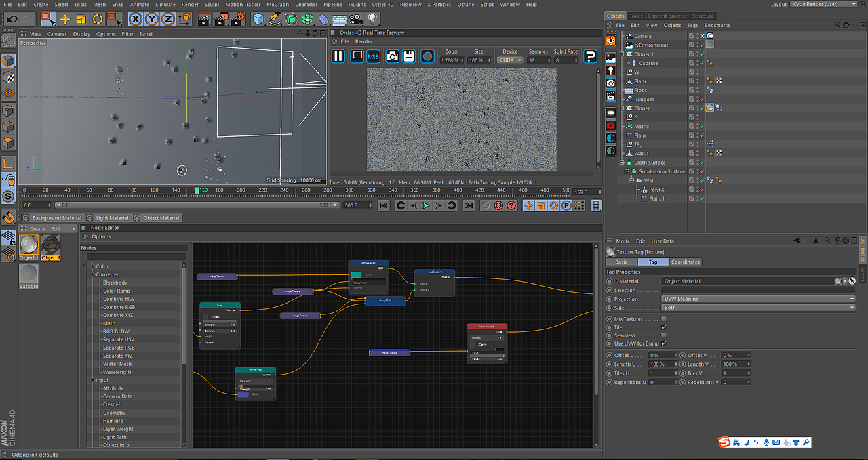Enable the Seamless checkbox
Viewport: 868px width, 460px height.
tap(664, 335)
